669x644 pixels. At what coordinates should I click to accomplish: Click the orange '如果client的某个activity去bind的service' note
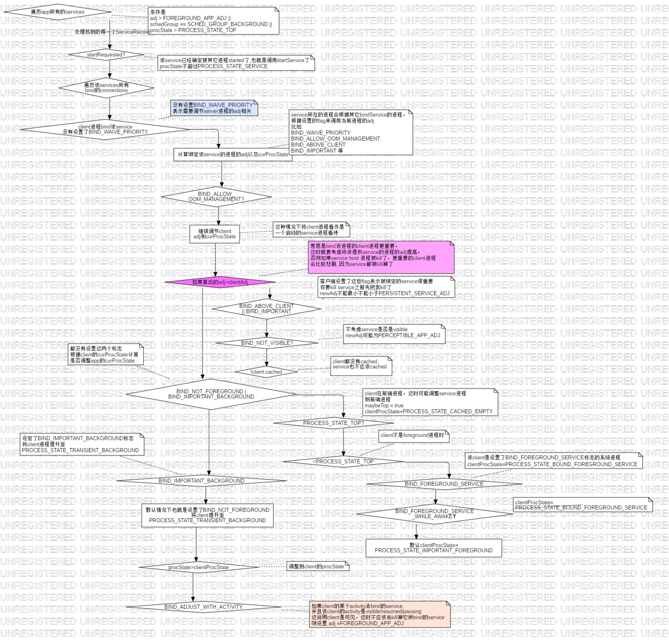click(x=380, y=615)
